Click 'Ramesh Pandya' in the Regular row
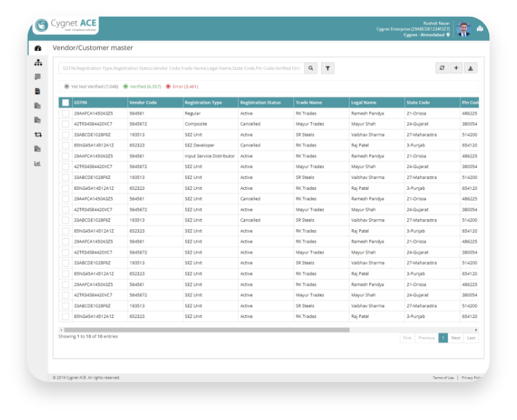The width and height of the screenshot is (517, 420). [x=368, y=114]
